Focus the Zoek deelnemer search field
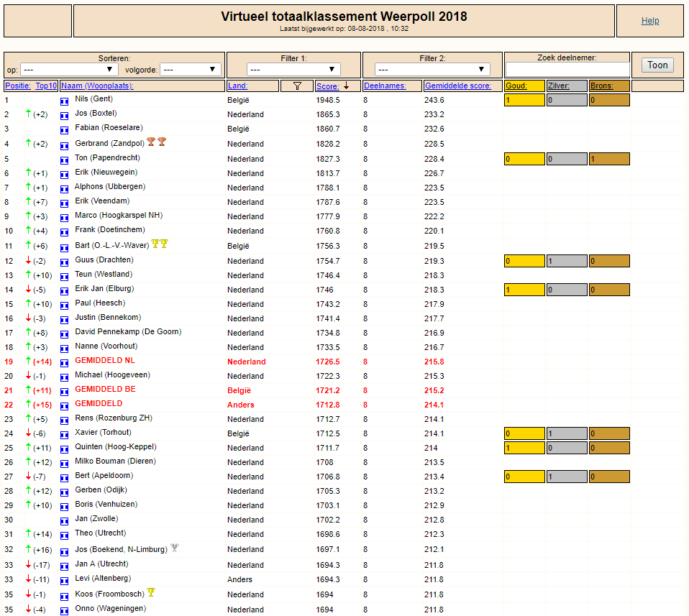This screenshot has width=689, height=616. click(x=567, y=70)
